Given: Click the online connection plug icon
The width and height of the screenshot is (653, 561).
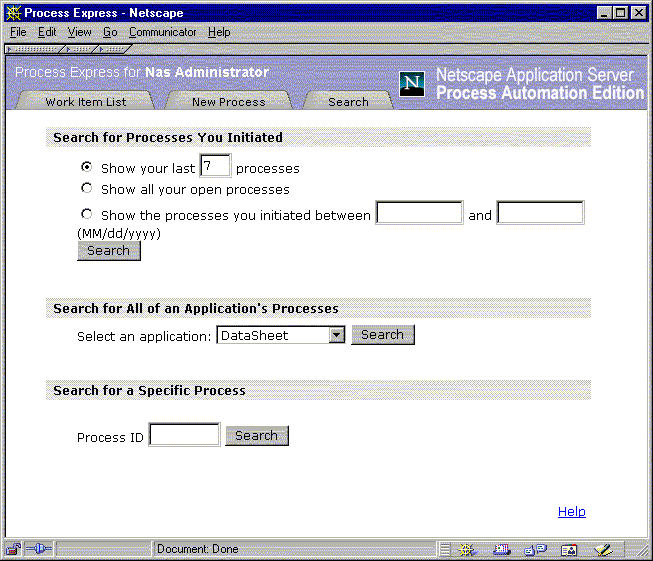Looking at the screenshot, I should pos(39,549).
